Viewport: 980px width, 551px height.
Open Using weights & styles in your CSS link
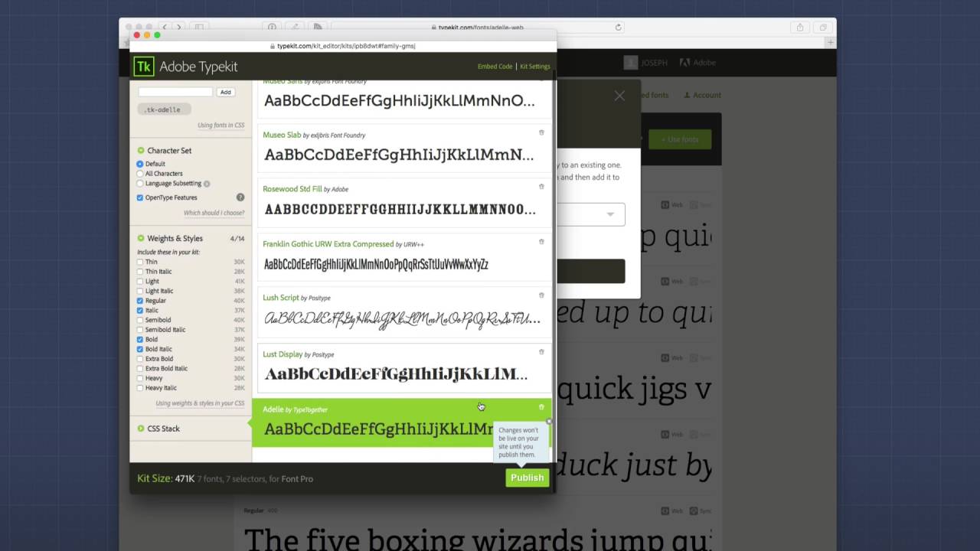click(201, 403)
